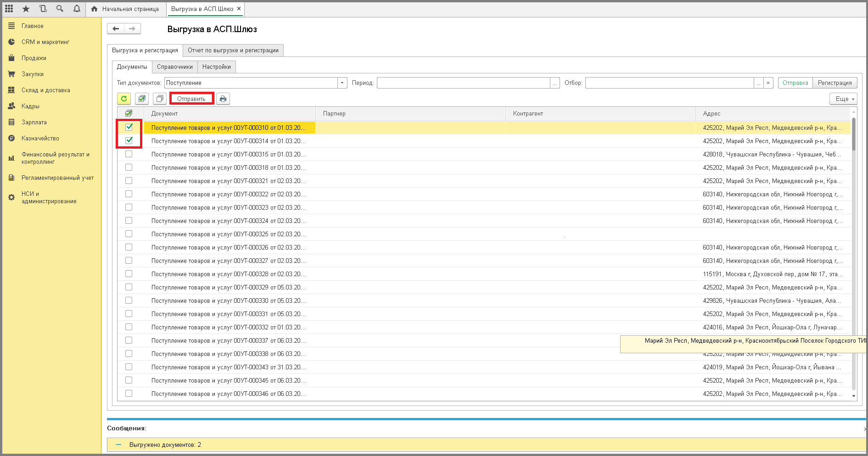This screenshot has height=456, width=868.
Task: Click scrollbar up arrow of list
Action: [x=854, y=111]
